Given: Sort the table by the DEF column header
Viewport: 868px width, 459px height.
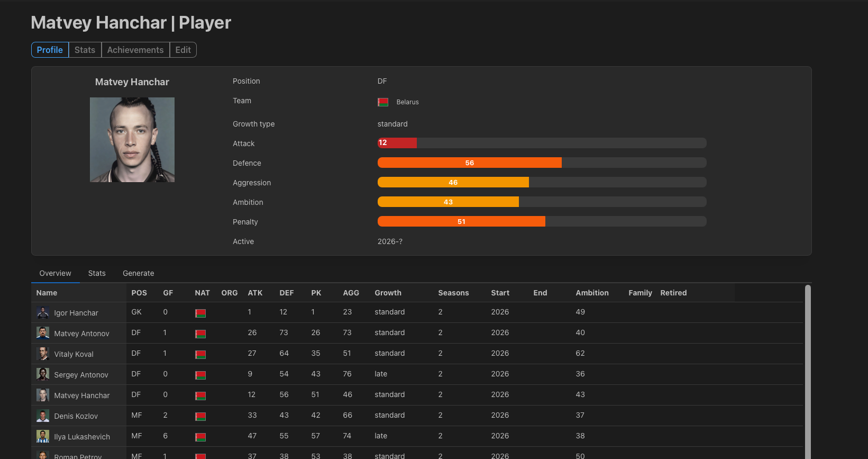Looking at the screenshot, I should 287,293.
